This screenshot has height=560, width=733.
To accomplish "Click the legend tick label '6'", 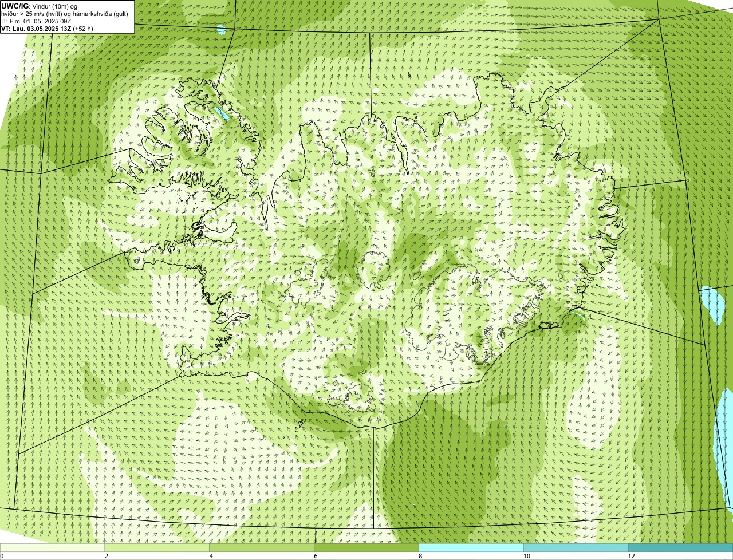I will 316,556.
